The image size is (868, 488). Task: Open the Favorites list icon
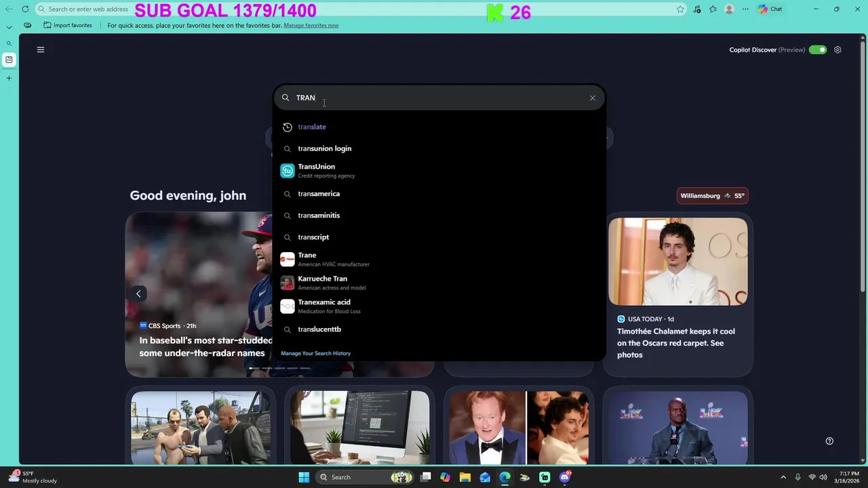pyautogui.click(x=713, y=9)
